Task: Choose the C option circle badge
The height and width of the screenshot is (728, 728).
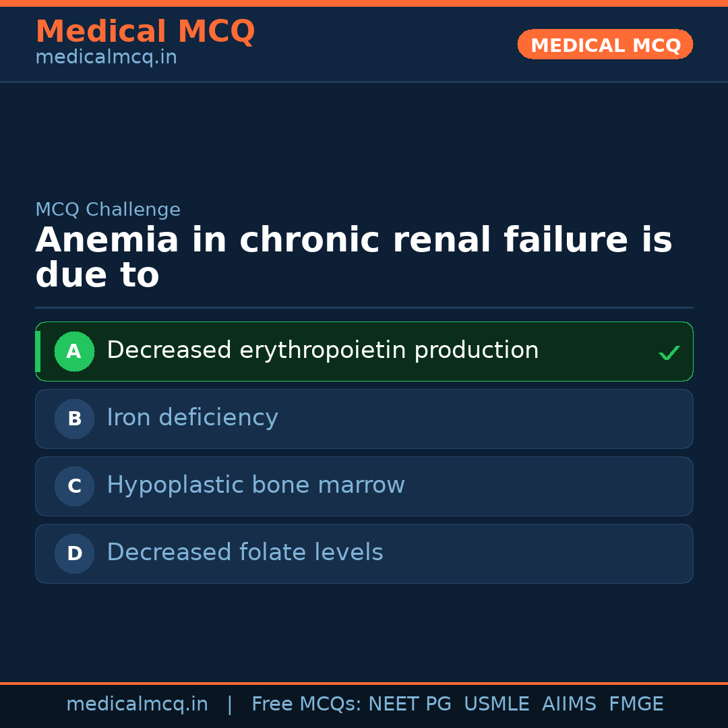Action: coord(74,486)
